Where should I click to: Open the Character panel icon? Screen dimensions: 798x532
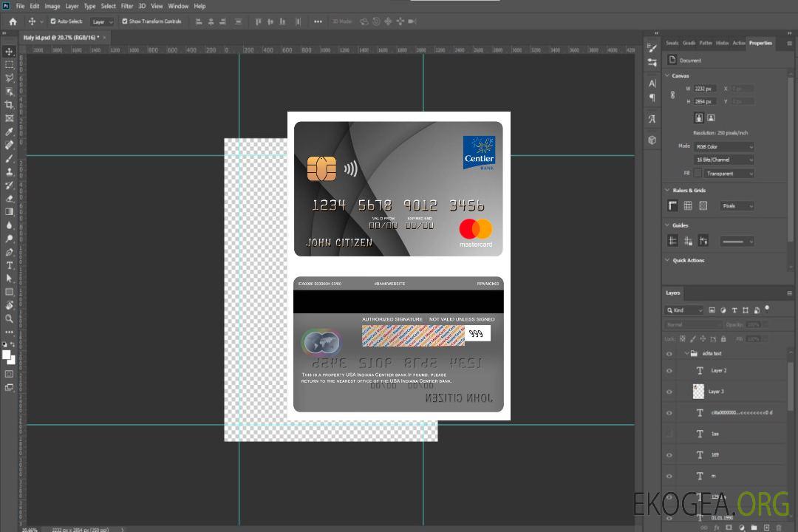652,83
